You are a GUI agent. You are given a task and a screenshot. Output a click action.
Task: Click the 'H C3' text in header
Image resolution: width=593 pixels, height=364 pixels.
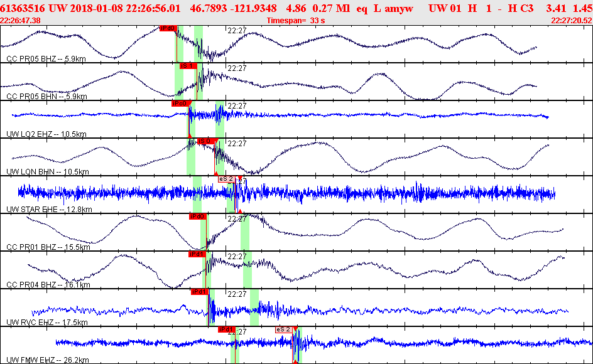coord(520,8)
